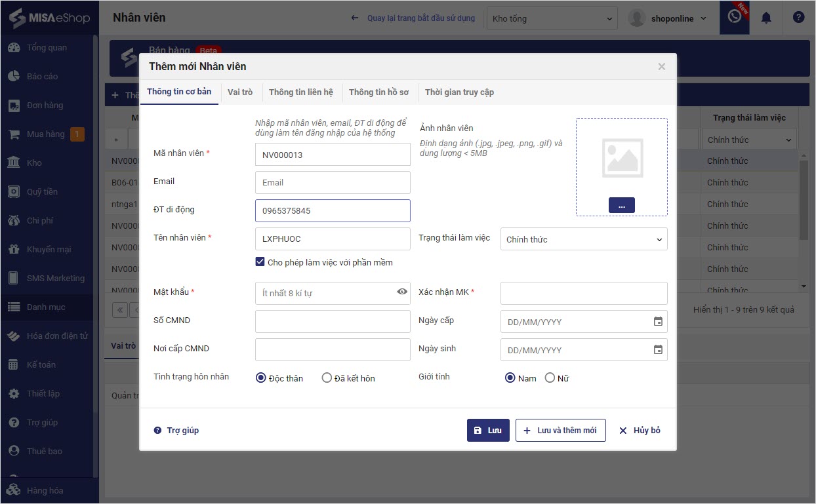Focus the Mã nhân viên field
Viewport: 816px width, 504px height.
pyautogui.click(x=333, y=155)
